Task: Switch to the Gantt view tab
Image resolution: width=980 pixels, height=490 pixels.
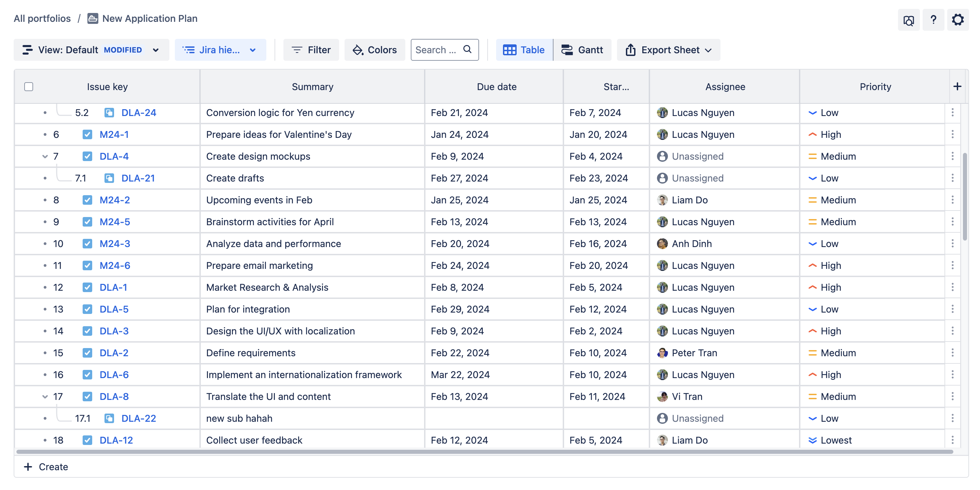Action: click(582, 50)
